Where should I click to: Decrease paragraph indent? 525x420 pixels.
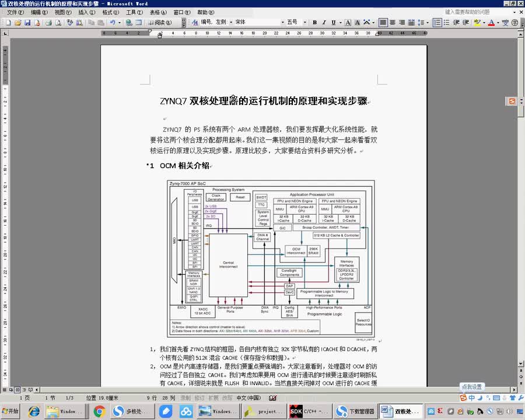click(456, 22)
